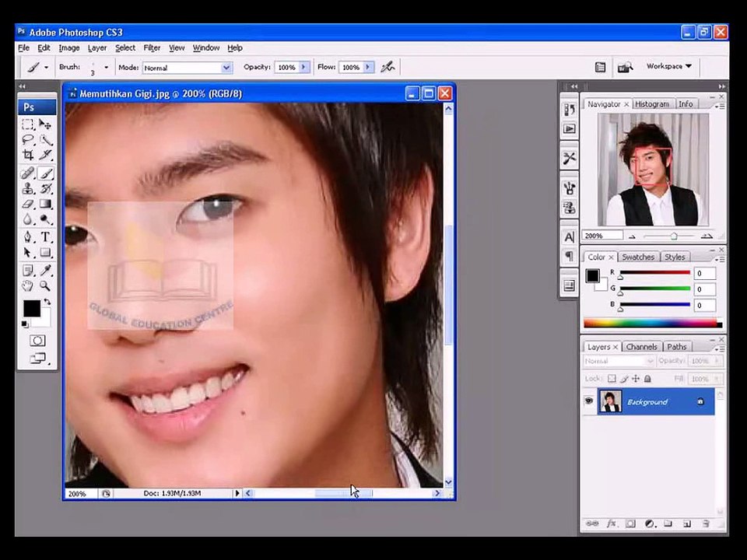Screen dimensions: 747x560
Task: Select the History Brush tool
Action: pos(45,188)
